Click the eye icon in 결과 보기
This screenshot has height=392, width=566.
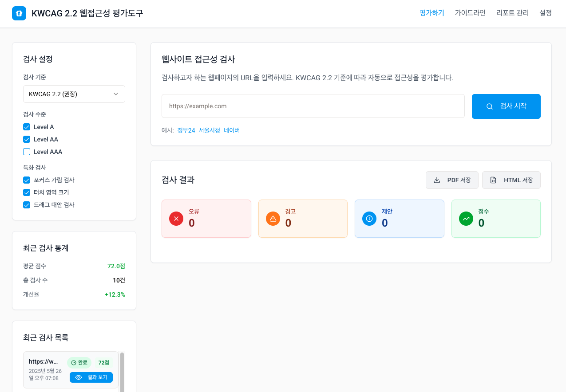(79, 377)
